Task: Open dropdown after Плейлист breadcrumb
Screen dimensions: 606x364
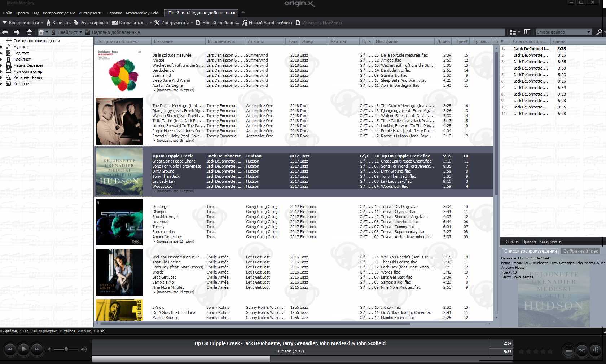Action: (x=81, y=32)
